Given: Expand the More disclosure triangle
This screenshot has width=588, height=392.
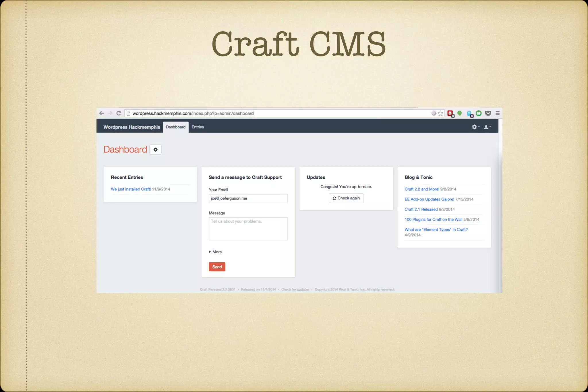Looking at the screenshot, I should (x=210, y=252).
